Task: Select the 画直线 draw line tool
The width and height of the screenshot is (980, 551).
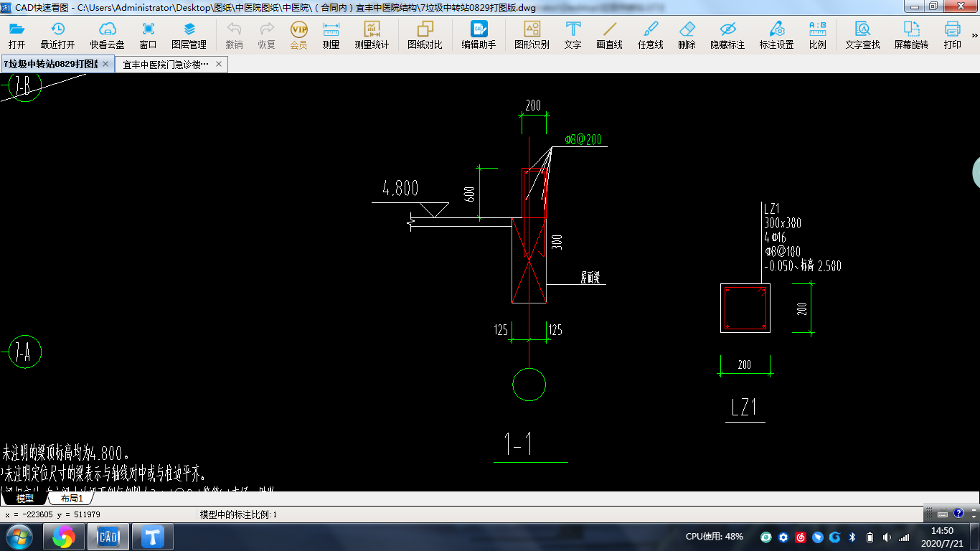Action: tap(610, 35)
